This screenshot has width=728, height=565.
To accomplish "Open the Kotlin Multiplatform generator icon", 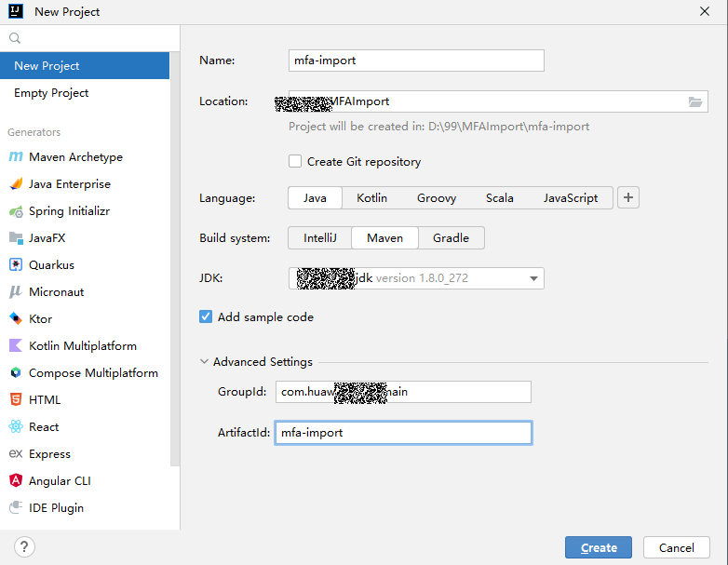I will coord(15,346).
